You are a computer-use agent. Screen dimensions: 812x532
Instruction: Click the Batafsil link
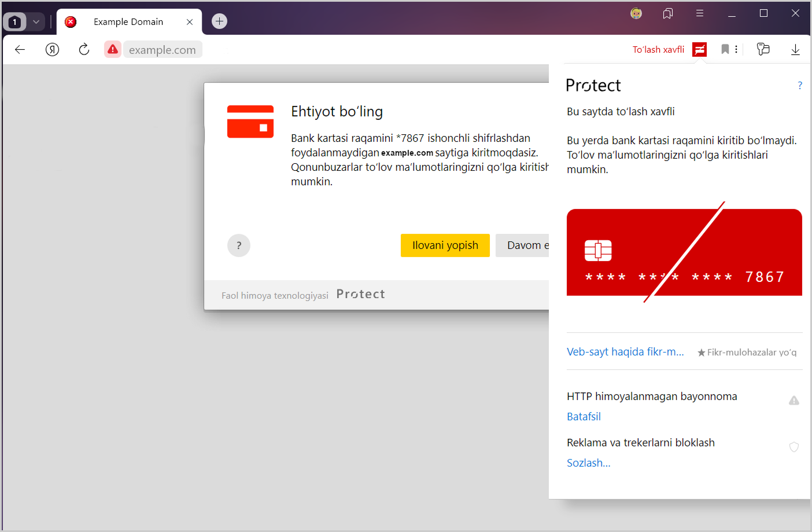pos(584,417)
